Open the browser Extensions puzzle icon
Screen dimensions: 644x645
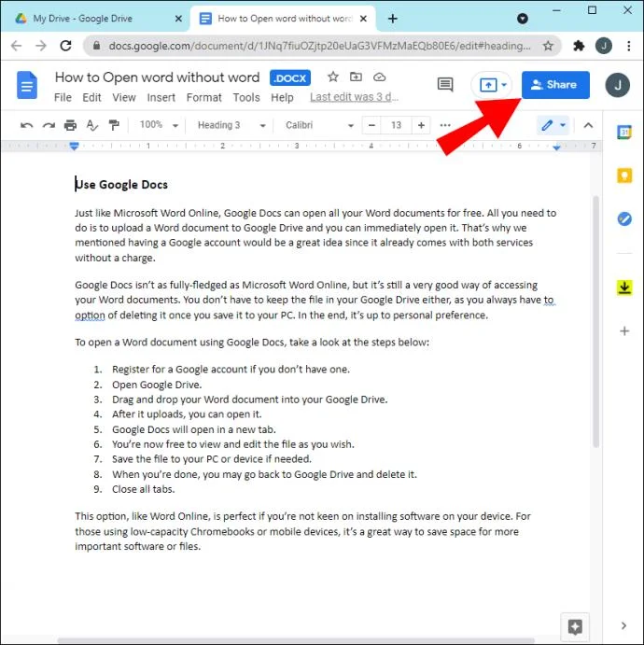coord(579,46)
